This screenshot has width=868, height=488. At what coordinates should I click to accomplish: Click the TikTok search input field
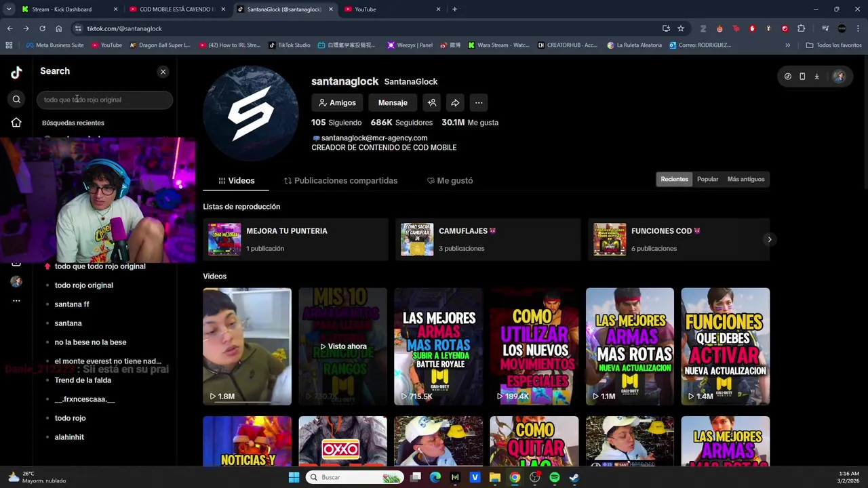pyautogui.click(x=105, y=100)
